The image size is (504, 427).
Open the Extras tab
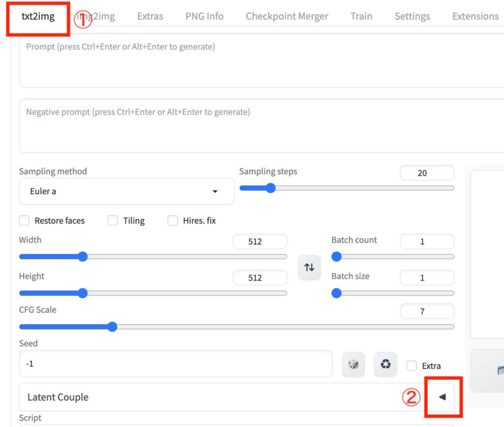(x=150, y=16)
